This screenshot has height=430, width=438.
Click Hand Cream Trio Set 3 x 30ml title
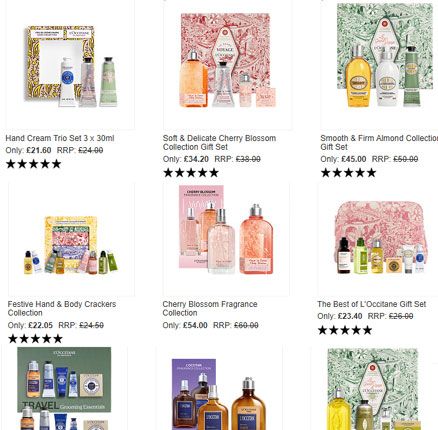(x=60, y=138)
